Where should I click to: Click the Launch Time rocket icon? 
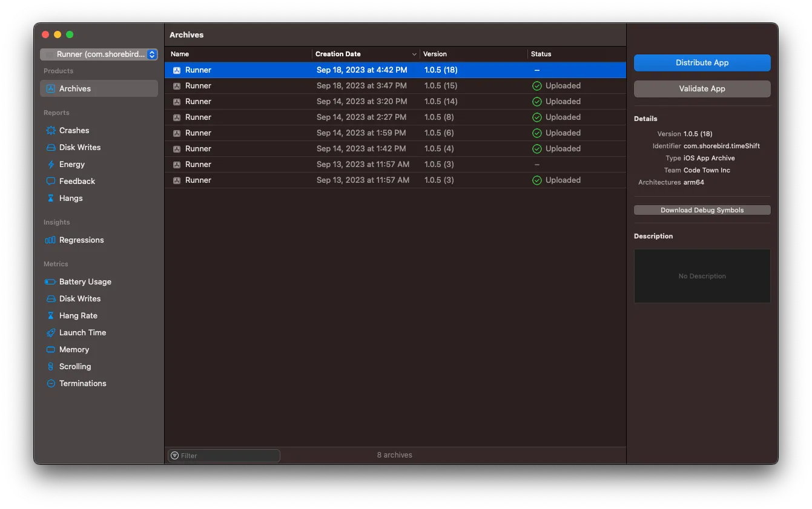pos(51,332)
